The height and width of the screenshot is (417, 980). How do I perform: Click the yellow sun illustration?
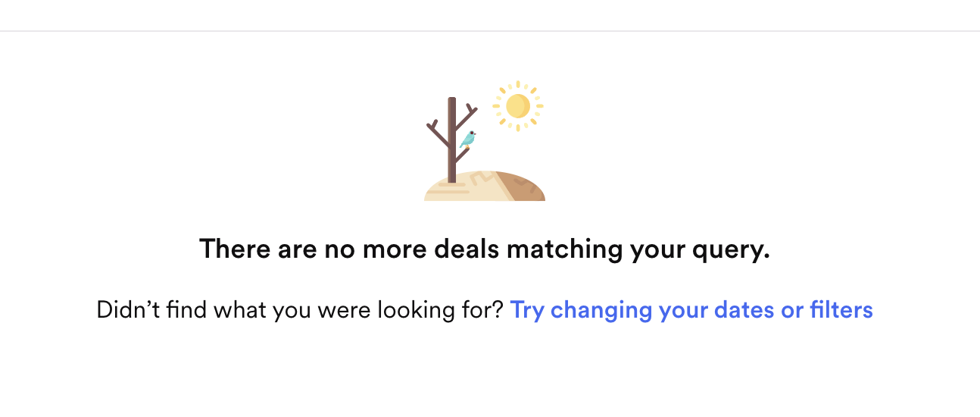click(518, 106)
